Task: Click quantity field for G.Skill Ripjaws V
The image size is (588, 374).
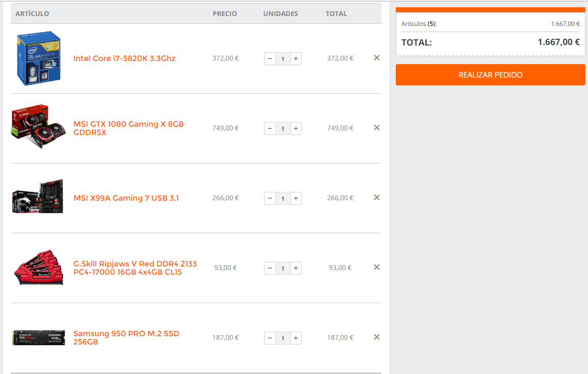Action: point(283,268)
